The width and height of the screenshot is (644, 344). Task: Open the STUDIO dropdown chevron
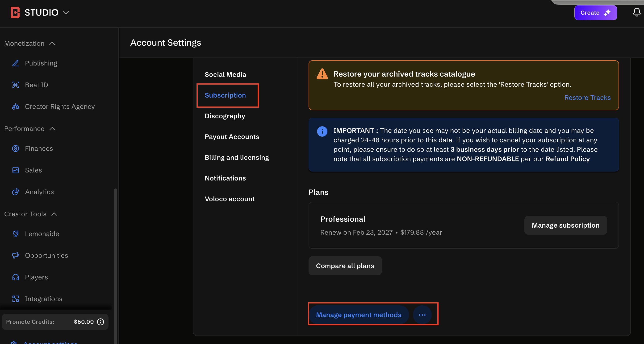(x=66, y=12)
